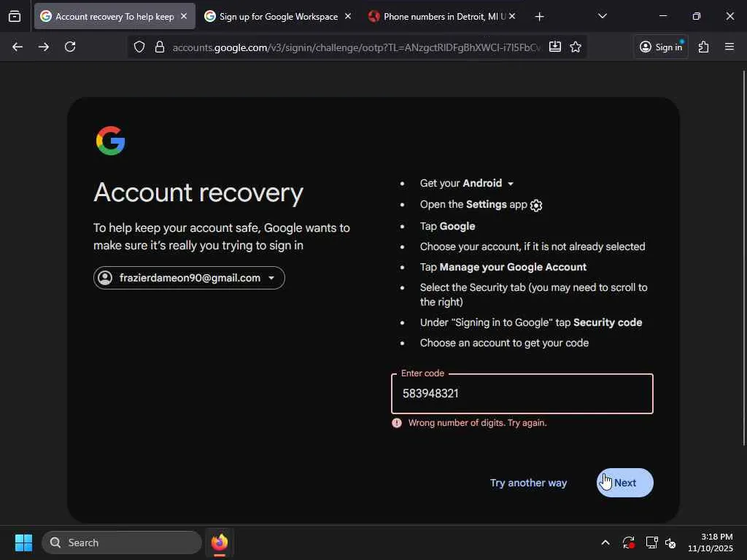The image size is (747, 560).
Task: Restore down the Firefox window
Action: [x=697, y=16]
